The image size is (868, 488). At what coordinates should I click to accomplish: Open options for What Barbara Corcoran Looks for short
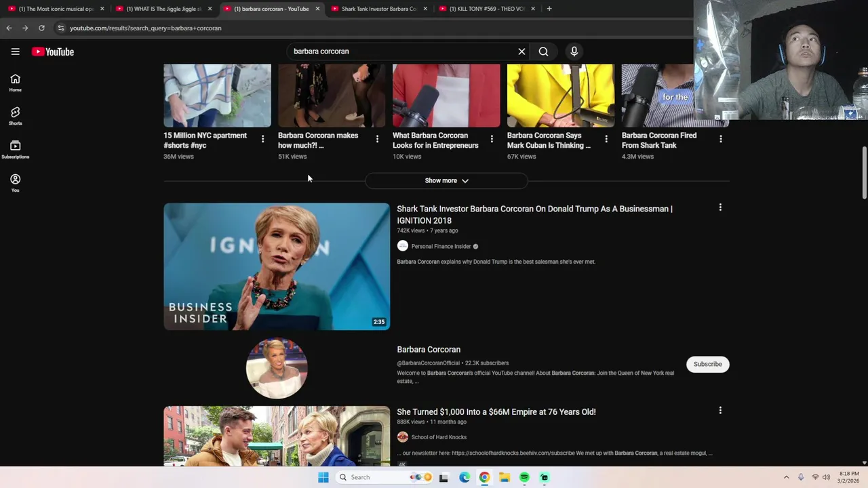coord(492,139)
